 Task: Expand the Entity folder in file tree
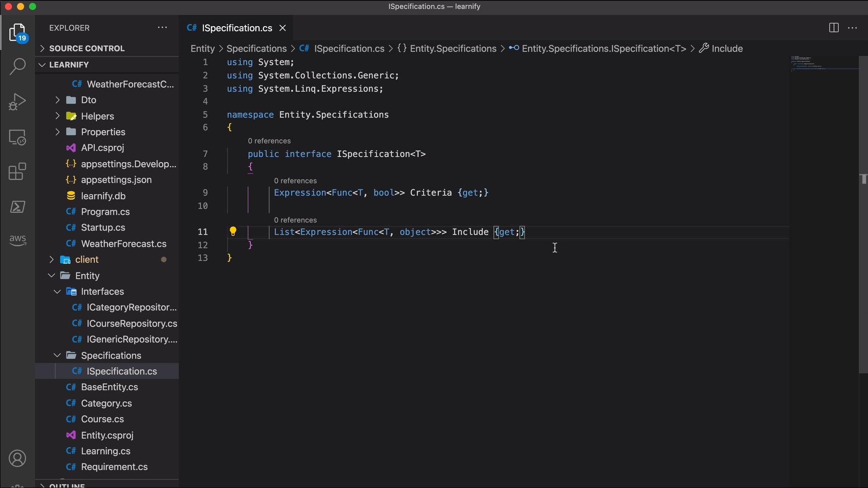(x=87, y=275)
